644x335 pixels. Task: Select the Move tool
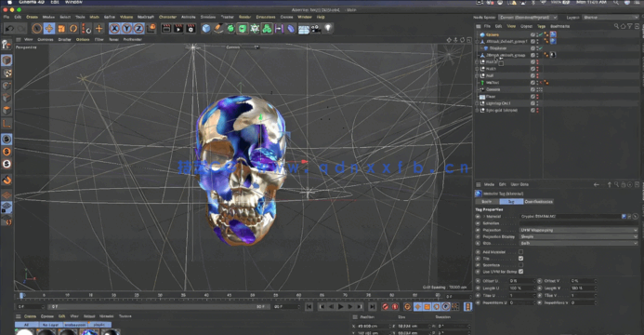click(49, 28)
